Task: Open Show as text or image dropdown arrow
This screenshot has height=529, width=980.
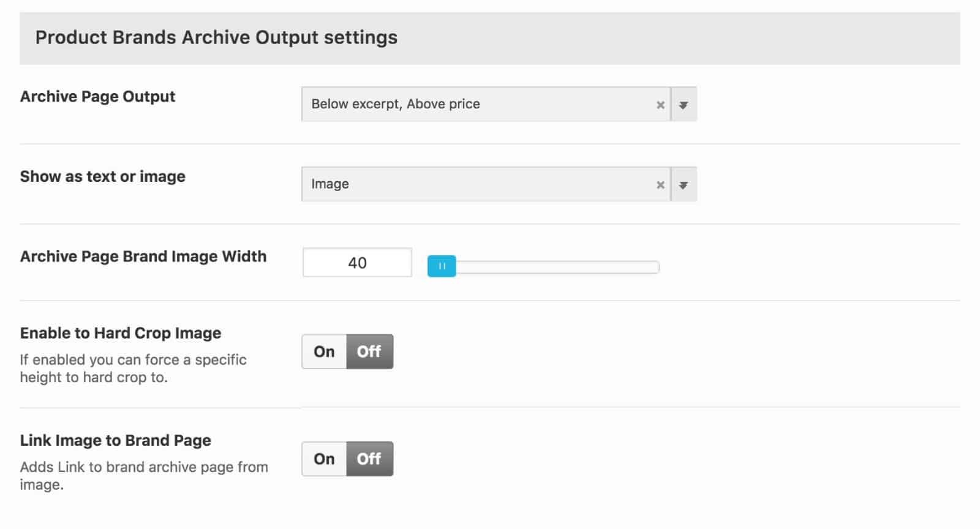Action: pyautogui.click(x=684, y=185)
